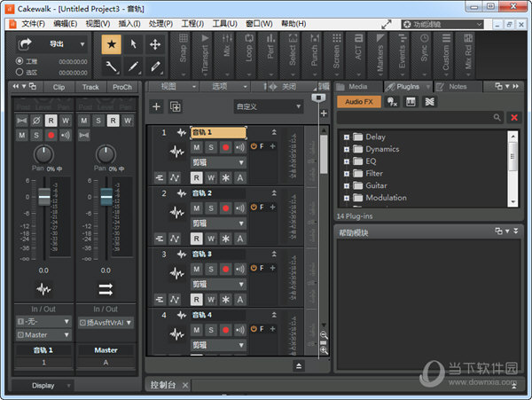
Task: Switch to the Clip inspector tab
Action: click(x=59, y=87)
